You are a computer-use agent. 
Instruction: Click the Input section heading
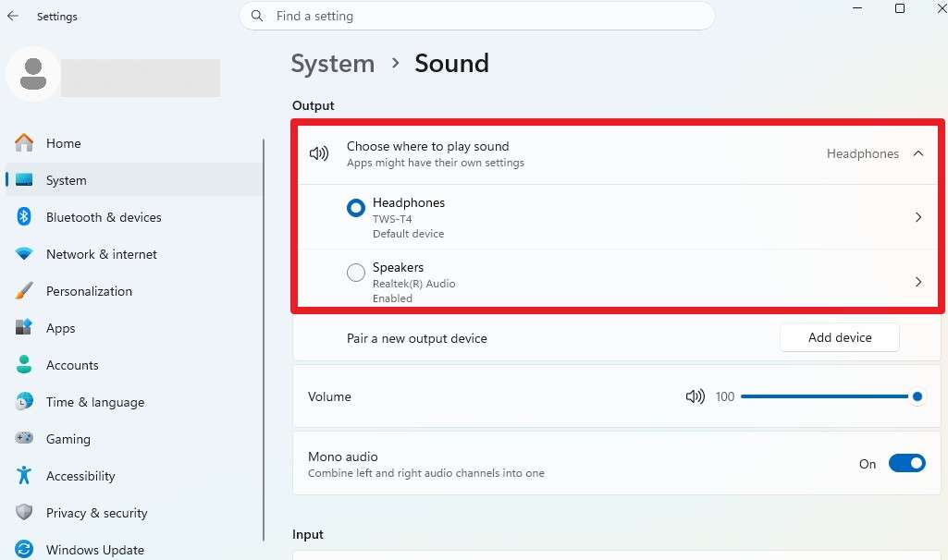tap(308, 534)
